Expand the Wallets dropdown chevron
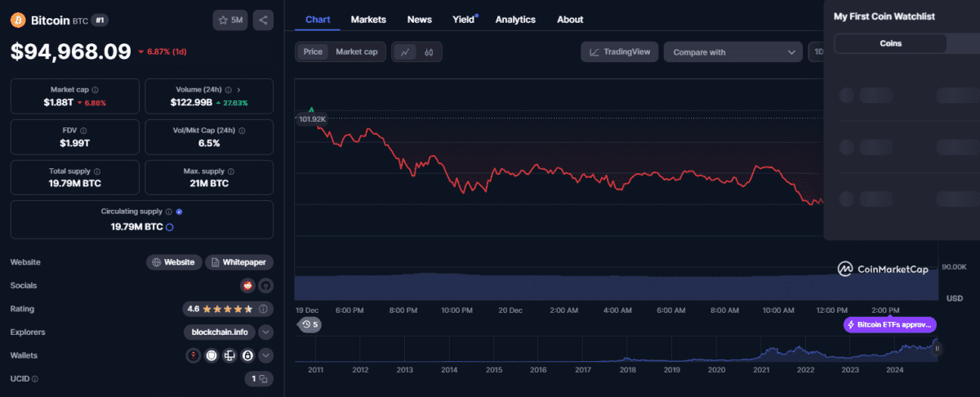 [265, 355]
